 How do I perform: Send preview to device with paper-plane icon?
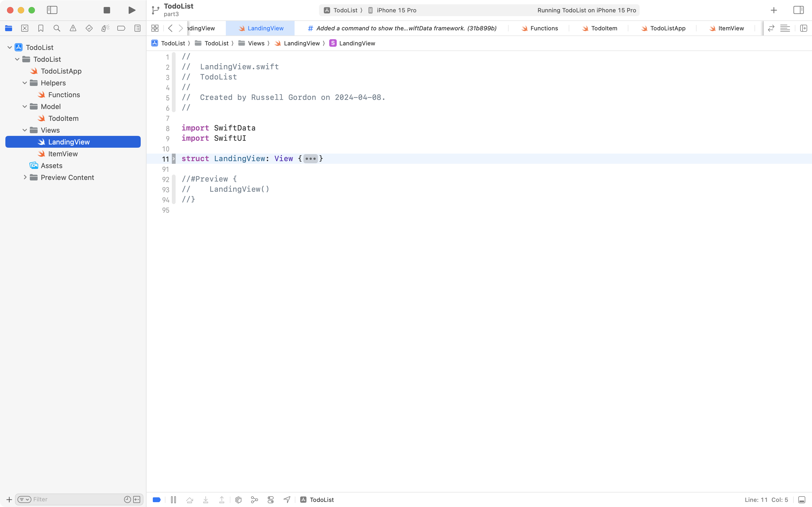coord(287,499)
